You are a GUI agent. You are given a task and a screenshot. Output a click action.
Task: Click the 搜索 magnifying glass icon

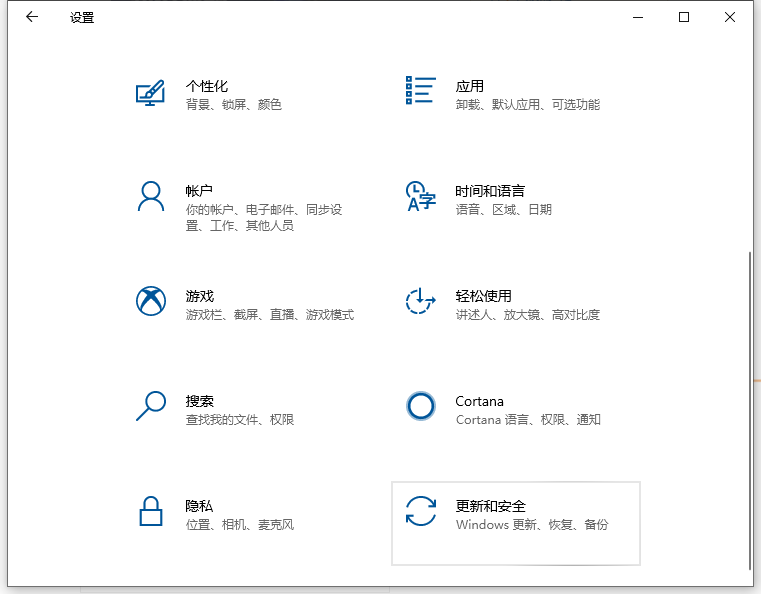150,406
